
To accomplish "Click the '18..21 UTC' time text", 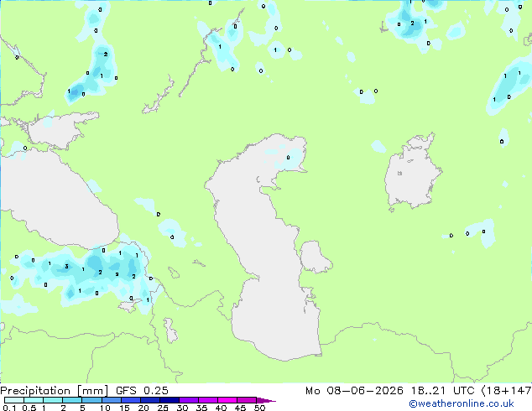I will [x=442, y=391].
